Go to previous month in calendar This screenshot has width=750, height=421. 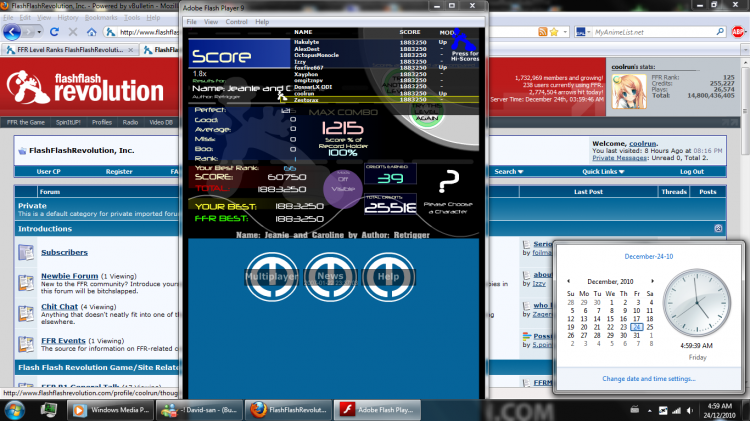click(568, 281)
